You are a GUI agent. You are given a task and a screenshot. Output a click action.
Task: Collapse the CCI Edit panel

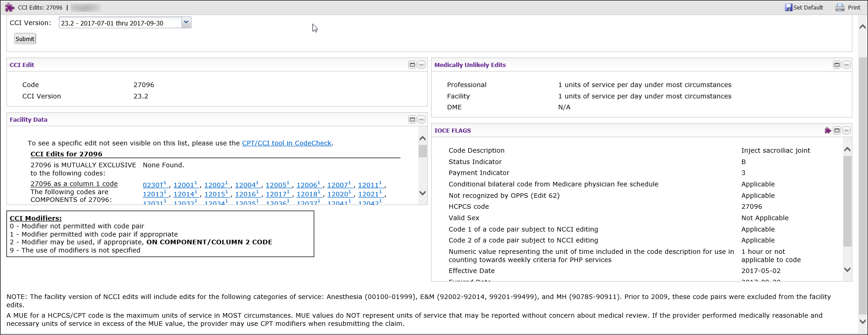click(x=421, y=65)
